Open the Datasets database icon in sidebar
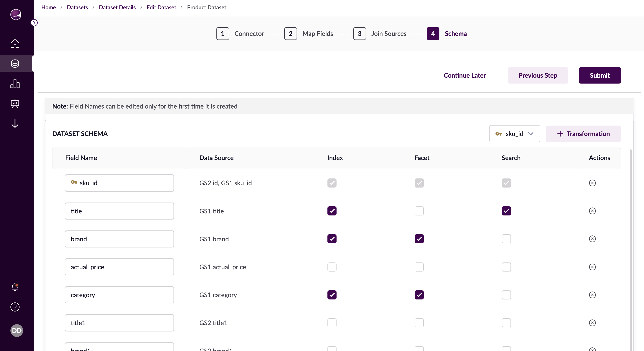Image resolution: width=644 pixels, height=351 pixels. (15, 64)
